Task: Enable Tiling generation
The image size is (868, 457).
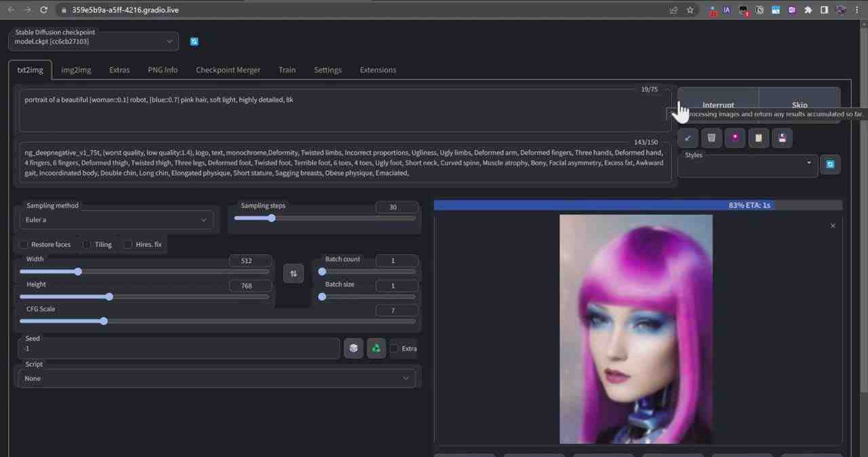Action: pyautogui.click(x=87, y=244)
